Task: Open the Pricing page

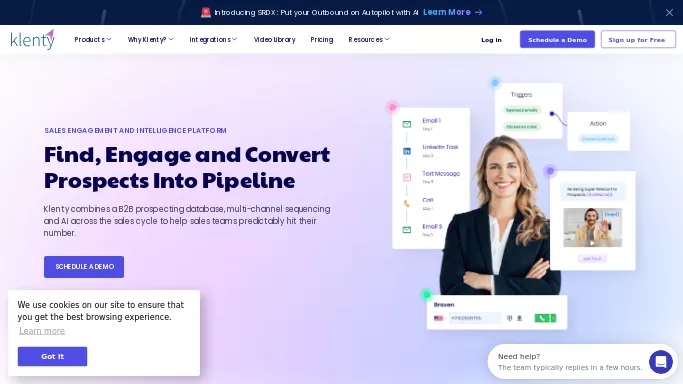Action: coord(321,40)
